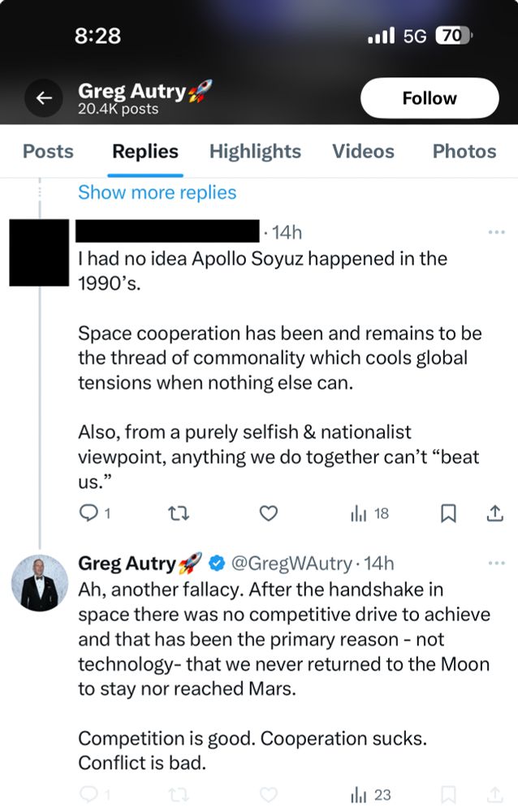Open the @GregWAutry handle link
This screenshot has height=812, width=518.
click(x=292, y=563)
